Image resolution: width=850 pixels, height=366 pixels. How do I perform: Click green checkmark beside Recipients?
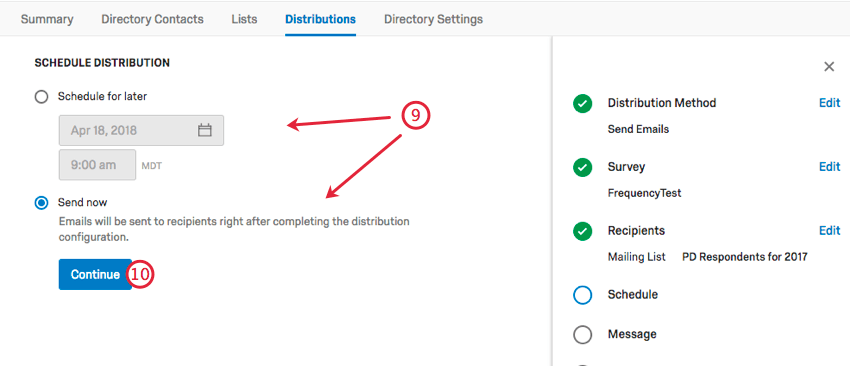tap(582, 231)
